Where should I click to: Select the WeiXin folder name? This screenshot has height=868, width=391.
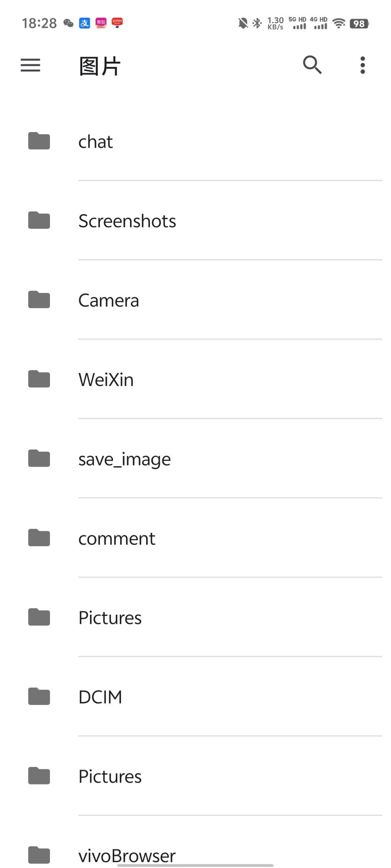[106, 380]
